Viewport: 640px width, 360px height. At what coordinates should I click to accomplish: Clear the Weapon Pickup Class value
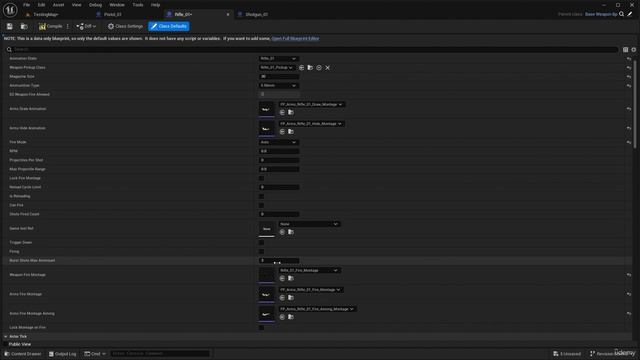pyautogui.click(x=327, y=68)
